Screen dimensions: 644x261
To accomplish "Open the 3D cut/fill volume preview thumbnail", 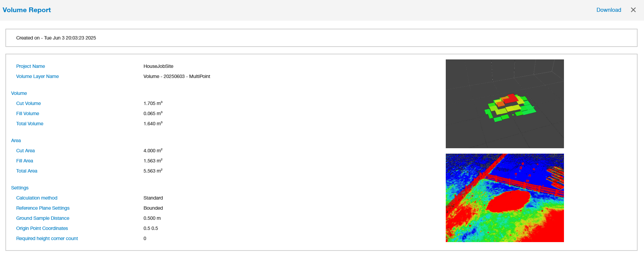I will [x=505, y=104].
